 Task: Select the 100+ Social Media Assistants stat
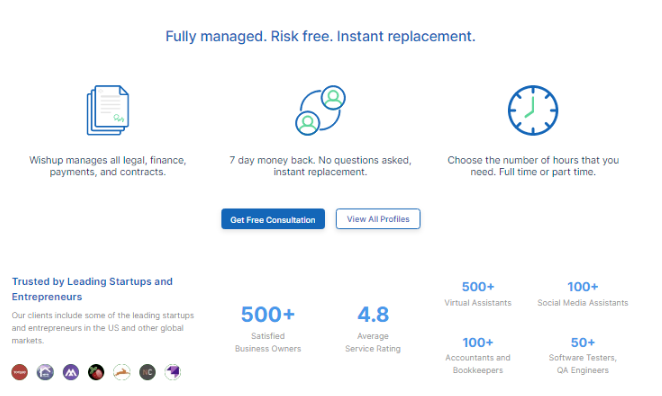click(583, 294)
